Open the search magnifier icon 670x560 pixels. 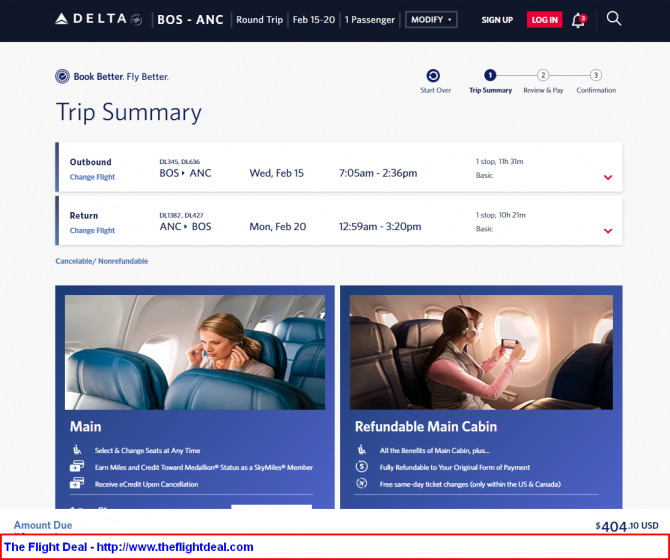614,19
